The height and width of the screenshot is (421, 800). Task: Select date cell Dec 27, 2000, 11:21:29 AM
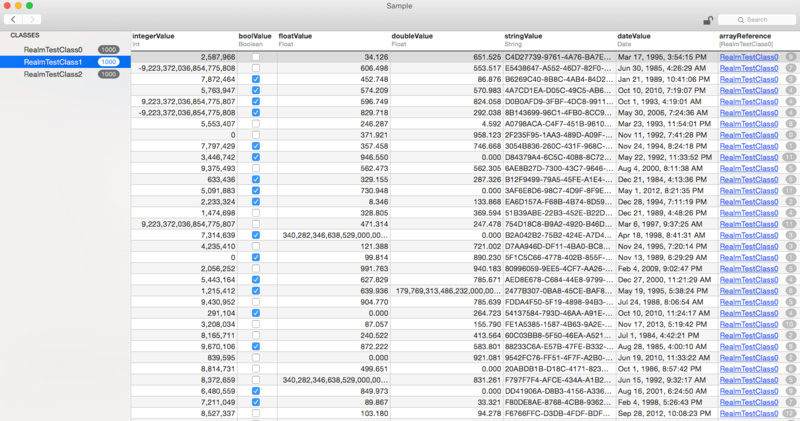[x=667, y=280]
